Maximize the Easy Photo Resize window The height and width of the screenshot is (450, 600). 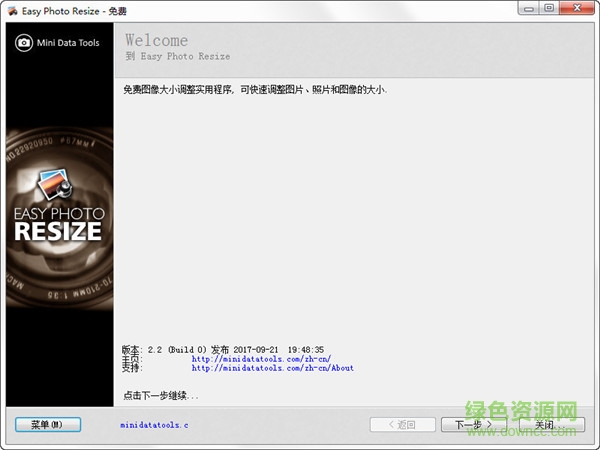tap(548, 8)
